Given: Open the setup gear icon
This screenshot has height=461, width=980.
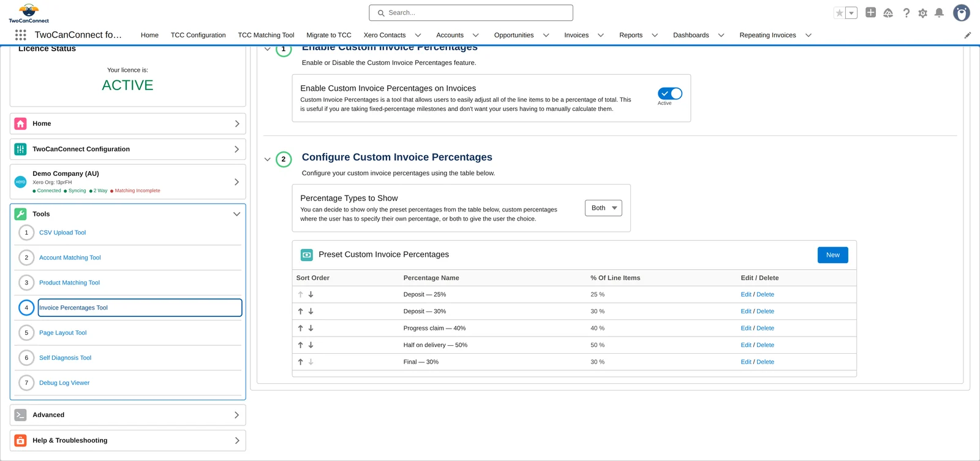Looking at the screenshot, I should click(x=922, y=13).
